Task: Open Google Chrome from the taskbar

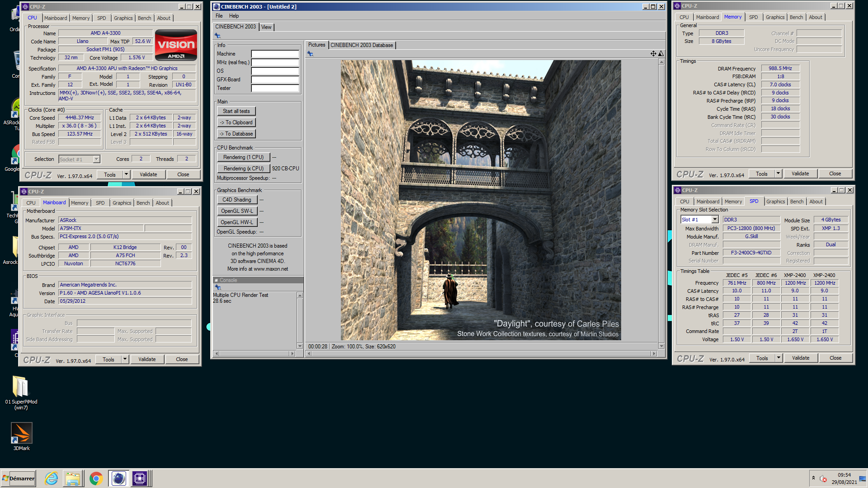Action: (x=96, y=479)
